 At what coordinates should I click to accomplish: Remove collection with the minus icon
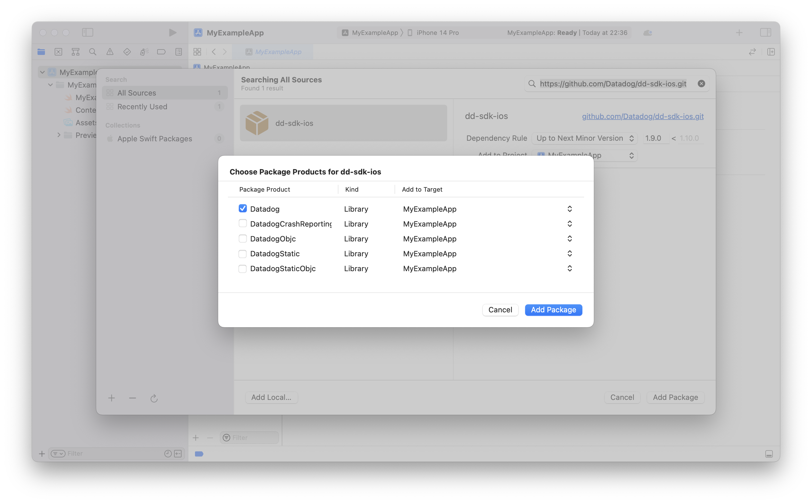tap(133, 398)
